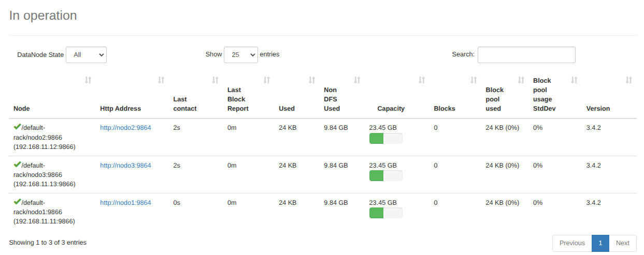Open the Show entries count dropdown

[x=240, y=55]
